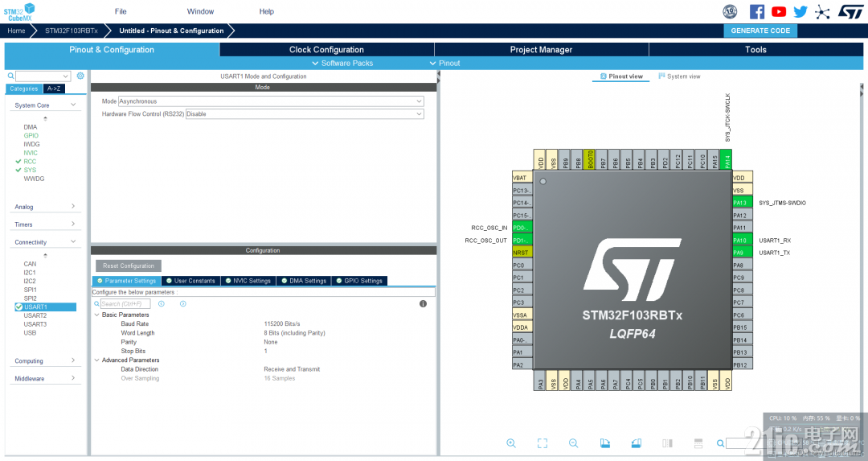Open the YouTube link icon
Screen dimensions: 868x461
779,11
